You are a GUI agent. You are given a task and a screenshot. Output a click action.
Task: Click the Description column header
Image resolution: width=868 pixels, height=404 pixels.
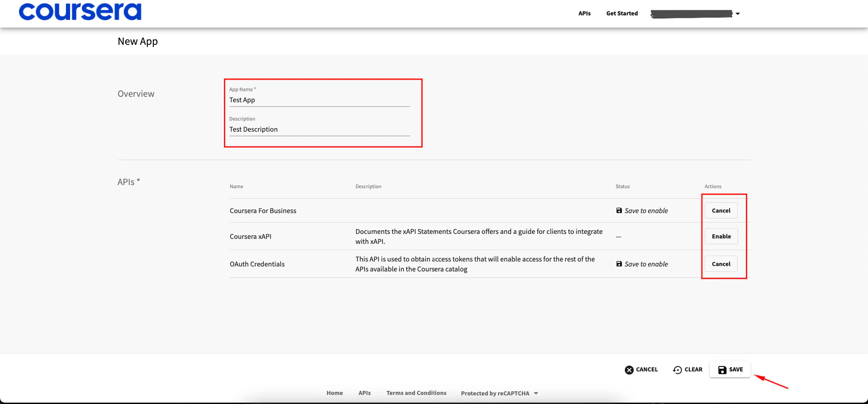click(368, 186)
